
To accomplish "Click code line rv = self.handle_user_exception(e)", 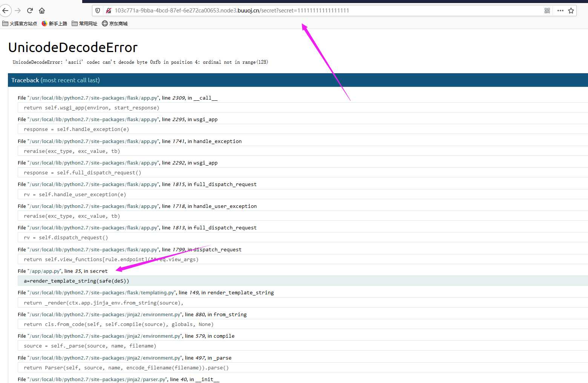I will tap(303, 195).
